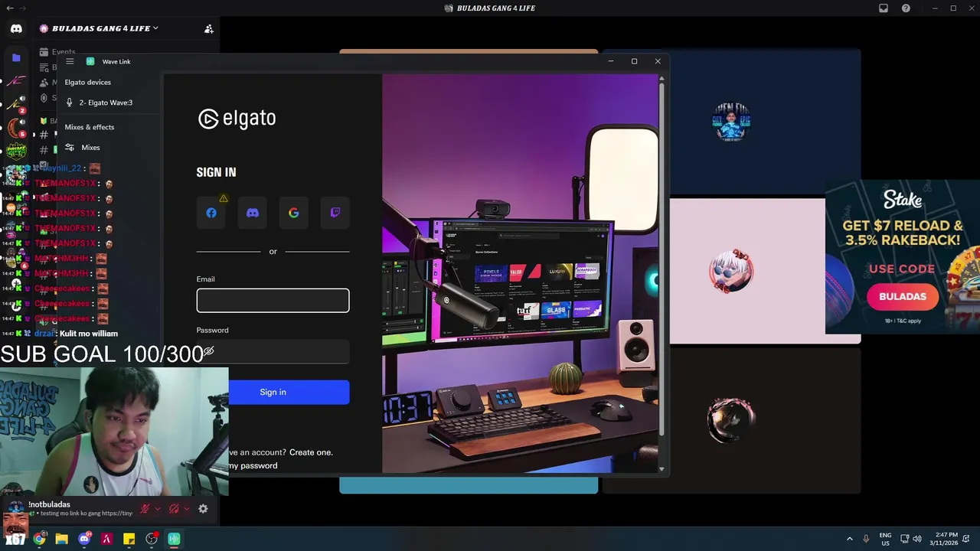Screen dimensions: 980x551
Task: Open the red A app on taskbar
Action: 106,539
